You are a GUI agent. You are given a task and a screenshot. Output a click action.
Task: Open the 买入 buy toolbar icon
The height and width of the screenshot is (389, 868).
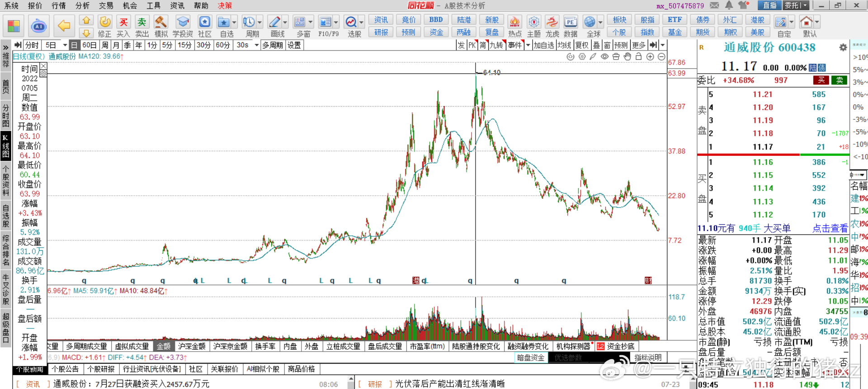coord(123,27)
